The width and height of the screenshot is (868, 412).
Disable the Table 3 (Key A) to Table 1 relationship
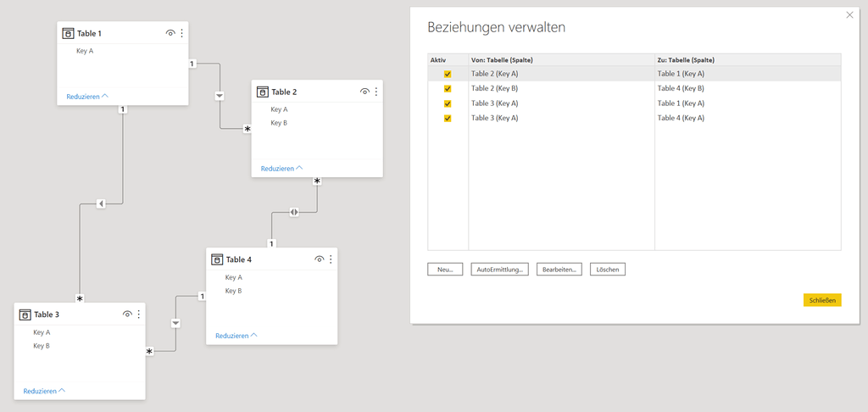(x=448, y=103)
